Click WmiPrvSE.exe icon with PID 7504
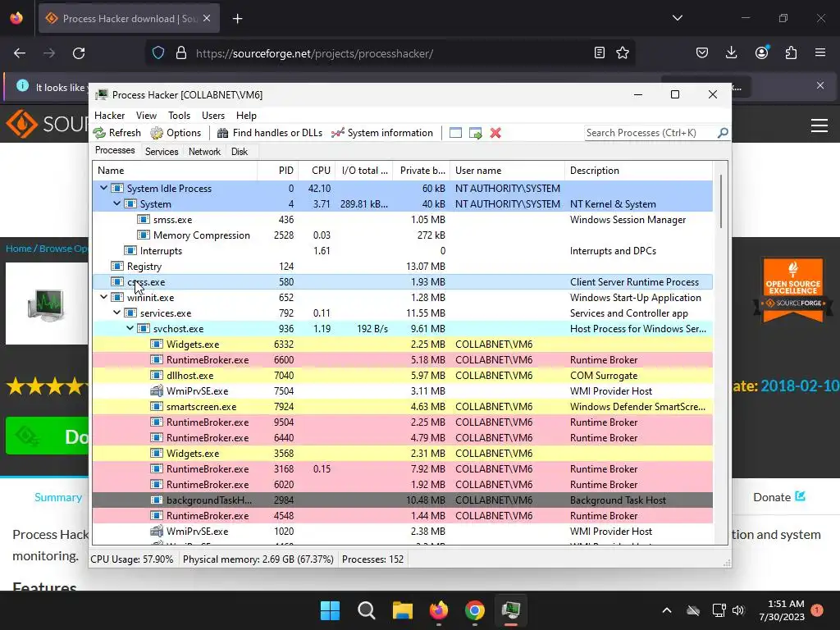Viewport: 840px width, 630px height. [157, 390]
